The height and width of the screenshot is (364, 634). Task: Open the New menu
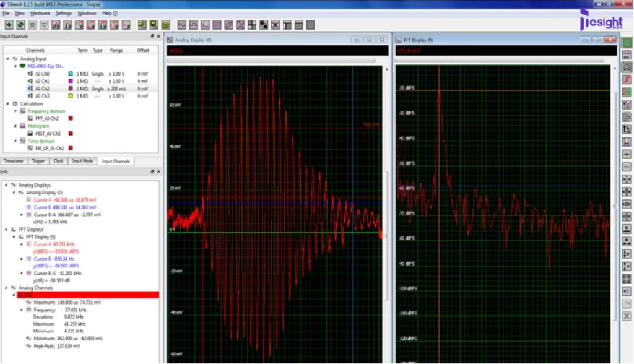pyautogui.click(x=20, y=14)
